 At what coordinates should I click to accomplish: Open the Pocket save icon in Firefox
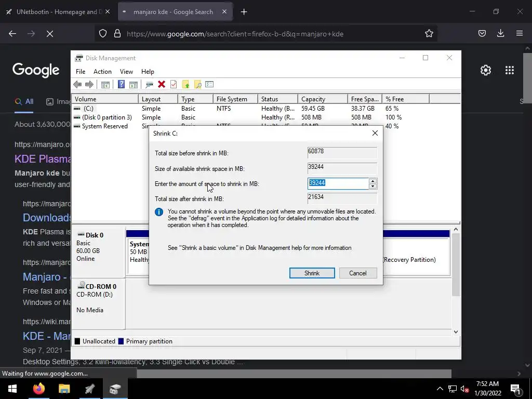click(x=482, y=33)
